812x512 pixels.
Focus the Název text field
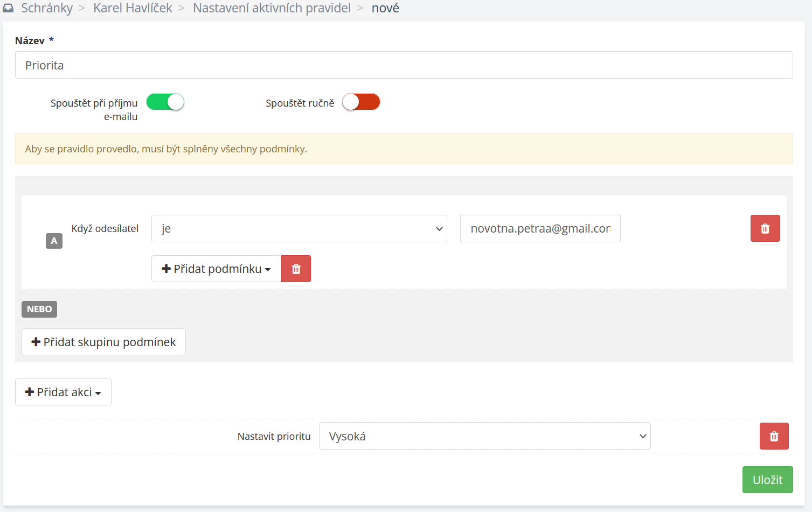(404, 65)
